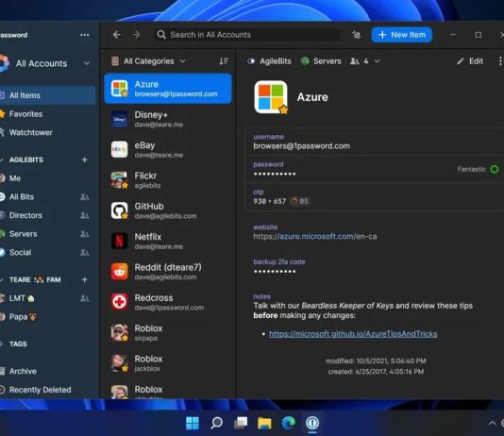Open Recently Deleted in the sidebar

(x=47, y=390)
